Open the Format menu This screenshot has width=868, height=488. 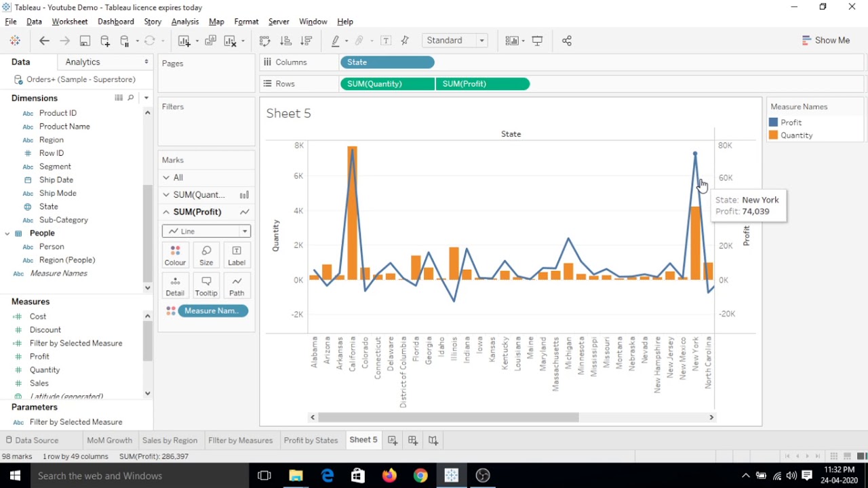coord(246,22)
